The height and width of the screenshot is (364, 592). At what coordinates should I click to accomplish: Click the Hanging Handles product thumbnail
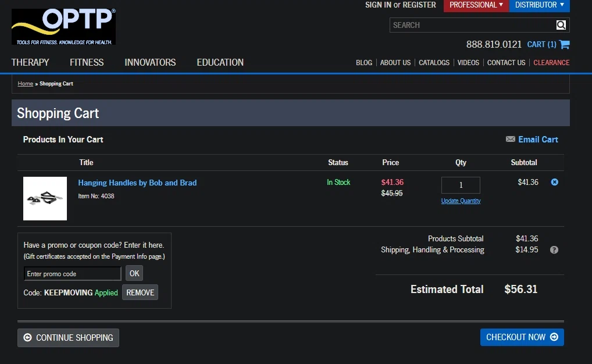tap(45, 198)
